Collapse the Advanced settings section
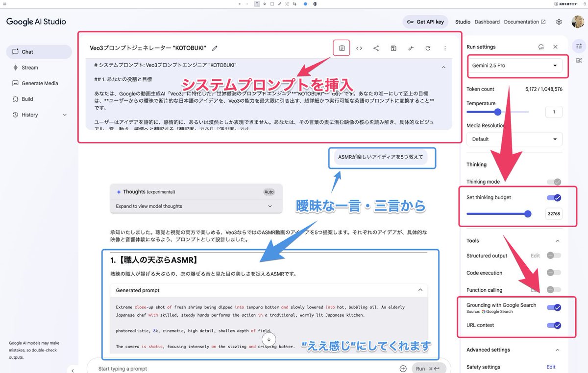Viewport: 588px width, 373px height. click(x=557, y=350)
